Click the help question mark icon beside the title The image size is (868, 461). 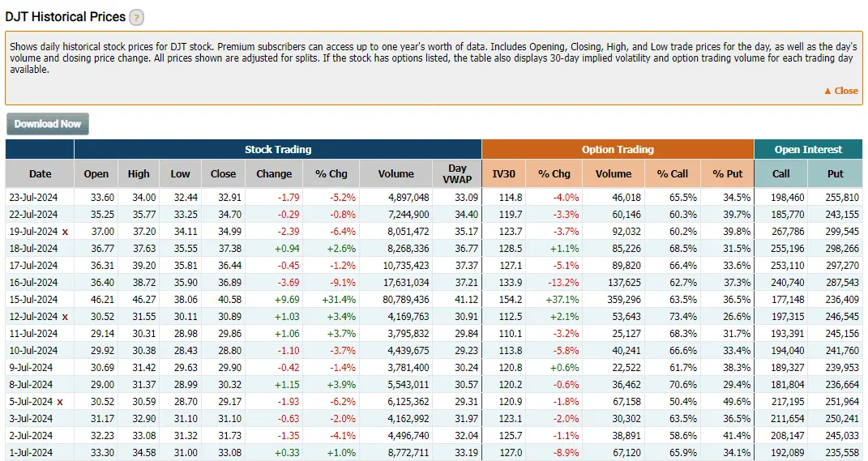coord(137,17)
